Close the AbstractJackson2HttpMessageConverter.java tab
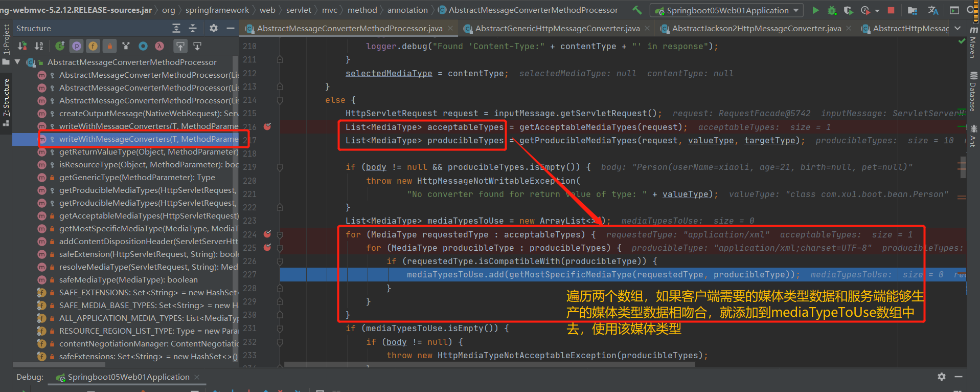The width and height of the screenshot is (980, 392). (x=849, y=29)
